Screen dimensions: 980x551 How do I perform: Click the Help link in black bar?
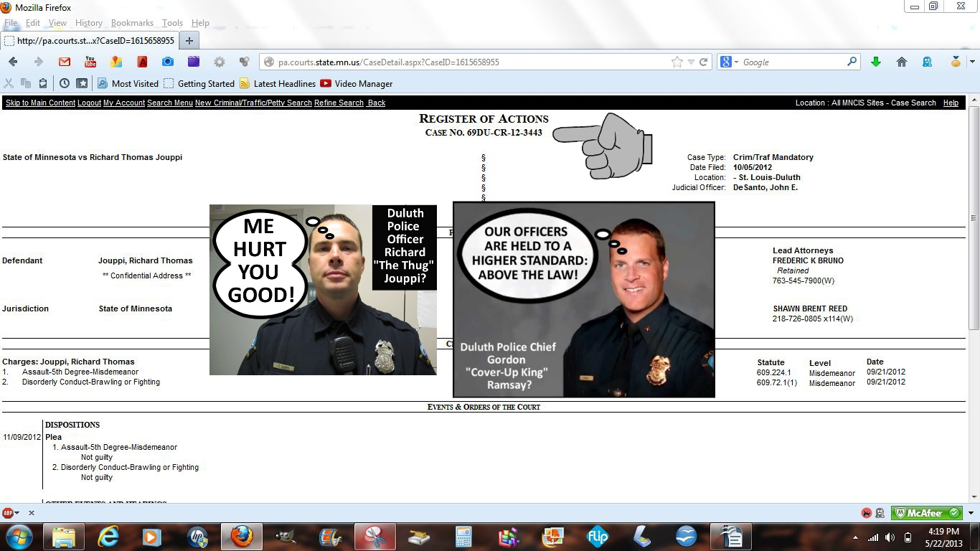(x=951, y=103)
